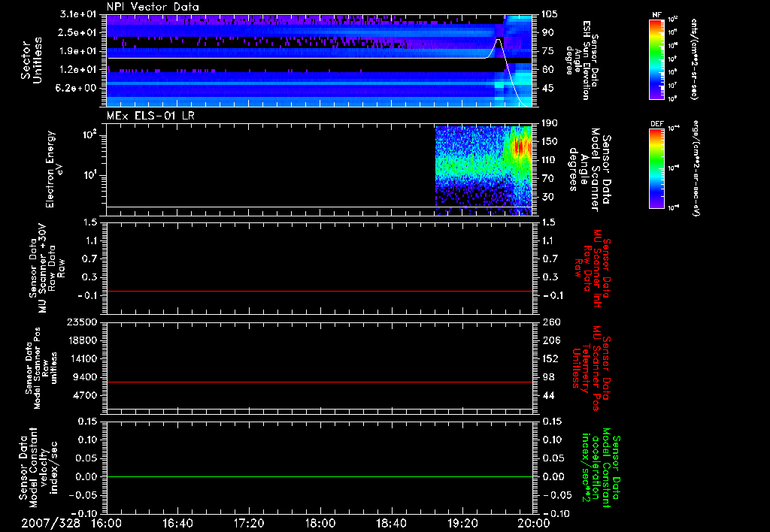Screen dimensions: 770x532
Task: Select the 'ergs/(cm**2-sr-sec-eV)' units label
Action: pyautogui.click(x=696, y=169)
